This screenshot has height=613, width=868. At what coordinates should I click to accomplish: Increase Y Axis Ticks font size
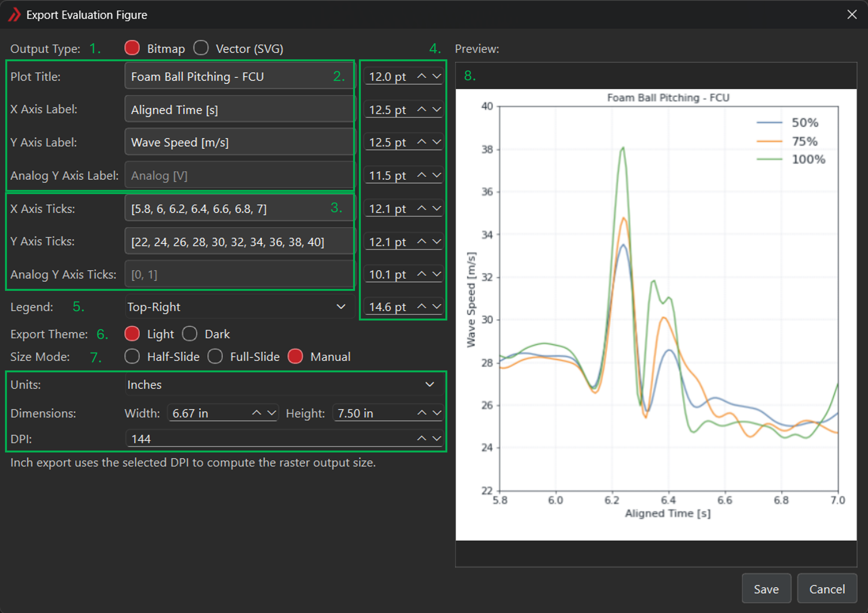(422, 241)
